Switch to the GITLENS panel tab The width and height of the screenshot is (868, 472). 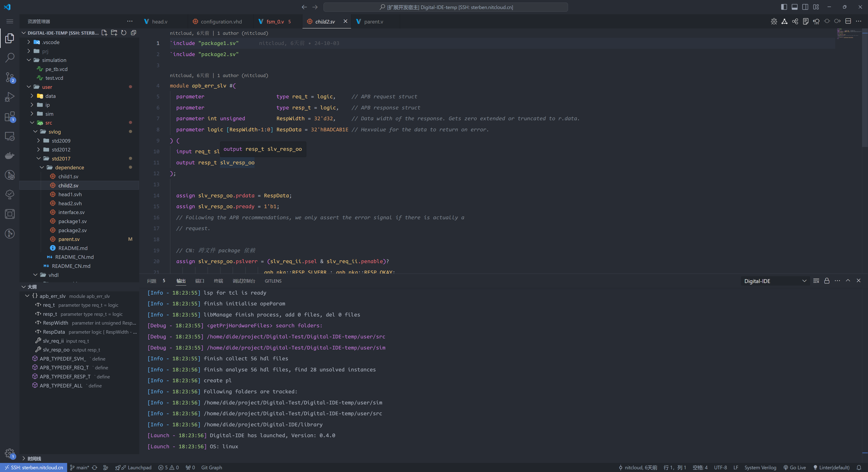click(x=273, y=281)
